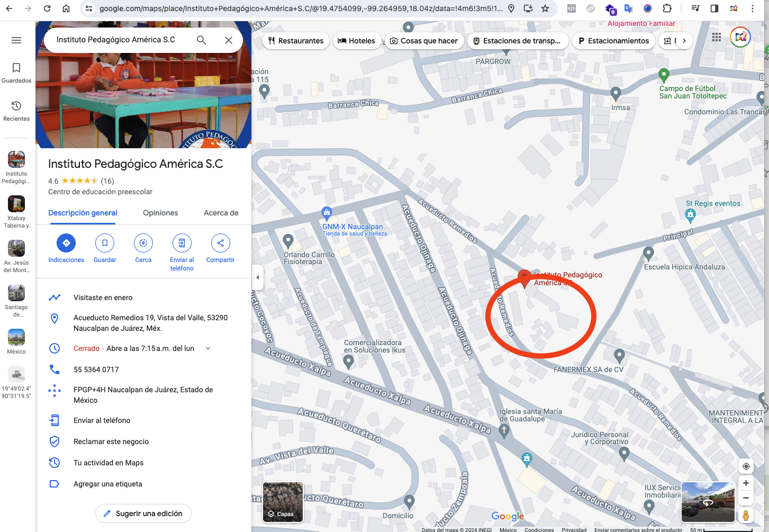Click Comercializadora en Soluciones Ikus pin
This screenshot has height=532, width=769.
(x=348, y=362)
